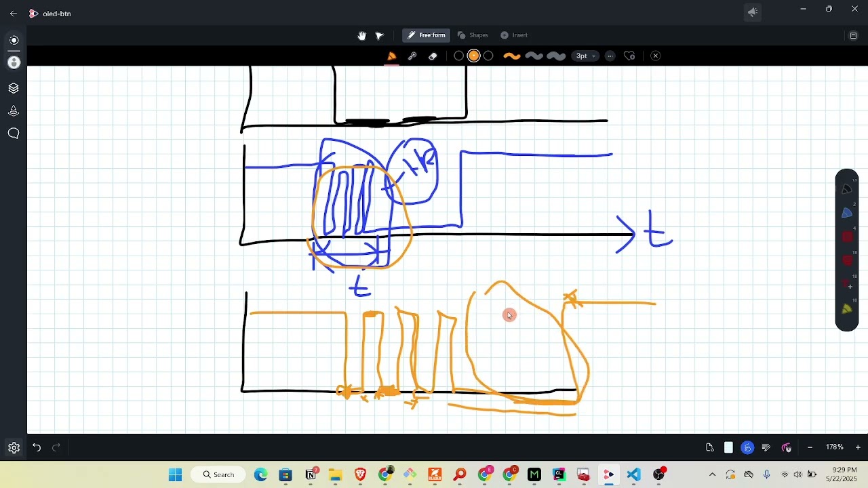The image size is (868, 488).
Task: Click the taskbar Search box
Action: (218, 474)
